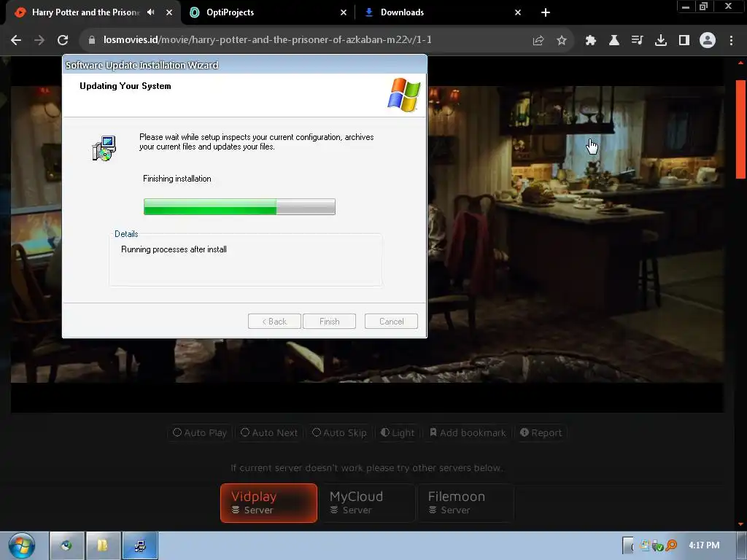
Task: Mute the Harry Potter tab speaker icon
Action: [151, 12]
